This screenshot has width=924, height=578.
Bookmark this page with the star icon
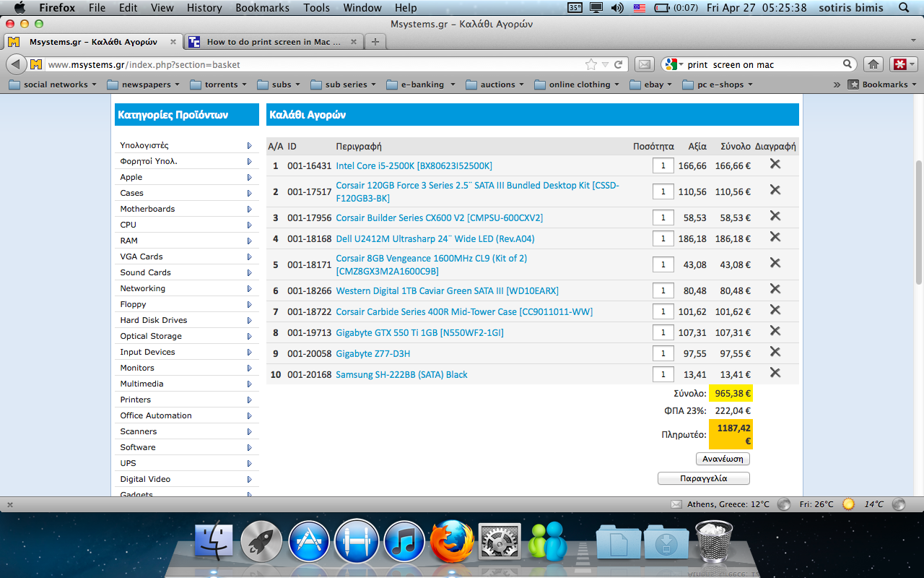(591, 64)
